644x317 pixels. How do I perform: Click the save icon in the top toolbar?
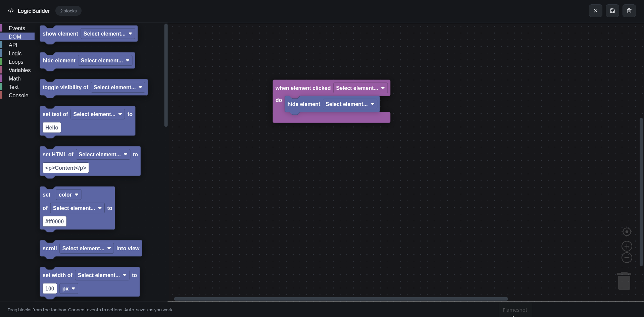(x=612, y=10)
